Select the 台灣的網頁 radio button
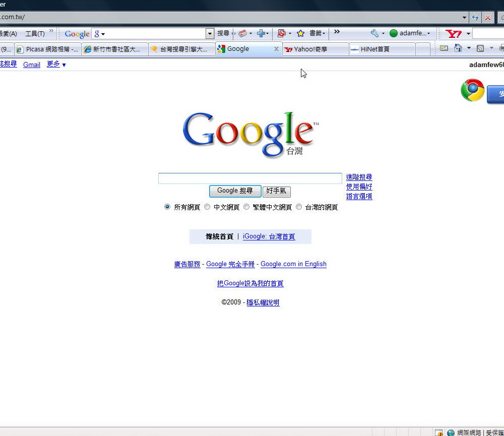This screenshot has width=504, height=436. (x=298, y=207)
